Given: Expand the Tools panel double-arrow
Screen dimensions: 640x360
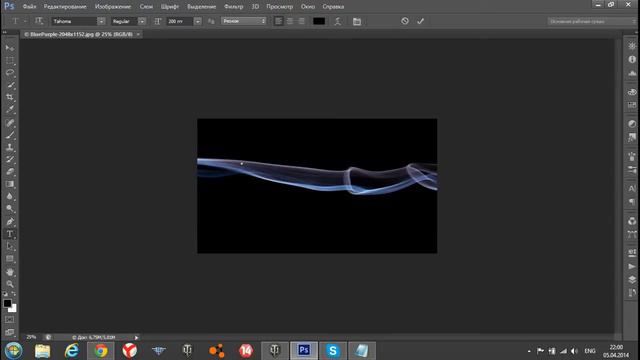Looking at the screenshot, I should [5, 32].
